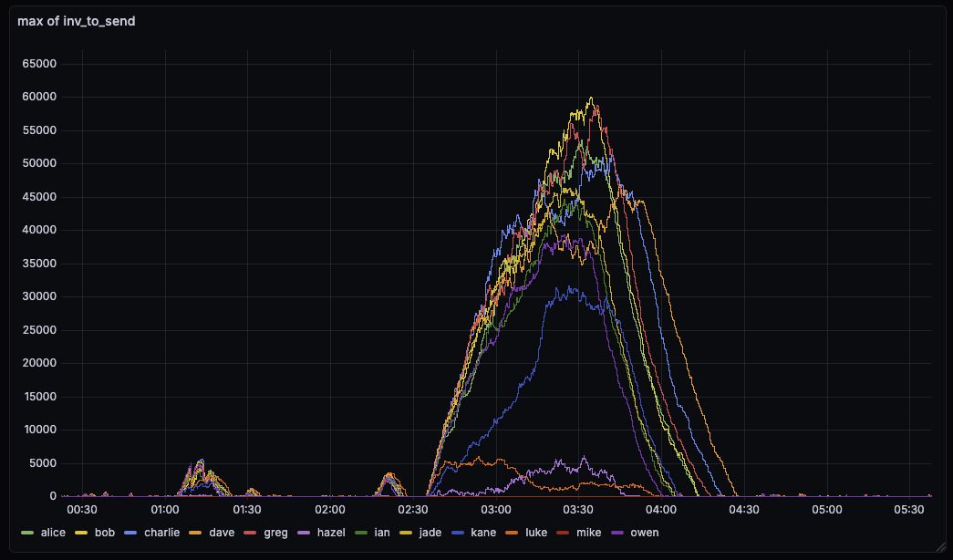Viewport: 953px width, 560px height.
Task: Click the luke series color swatch
Action: [515, 533]
